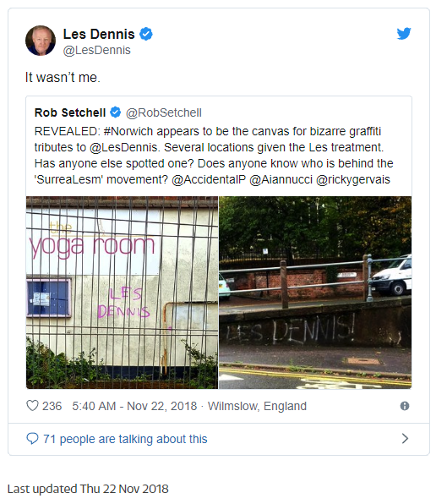Image resolution: width=447 pixels, height=504 pixels.
Task: Open the @Aiannucci mention
Action: click(x=281, y=179)
